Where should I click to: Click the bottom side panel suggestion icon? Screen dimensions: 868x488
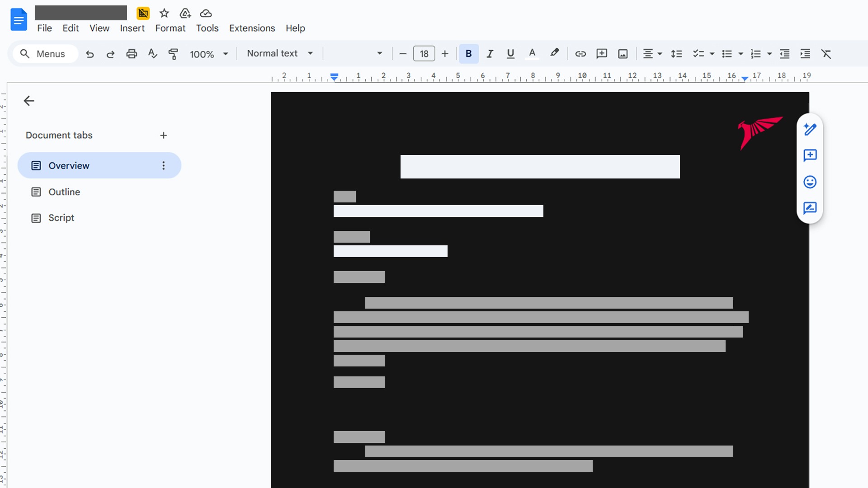[x=810, y=208]
